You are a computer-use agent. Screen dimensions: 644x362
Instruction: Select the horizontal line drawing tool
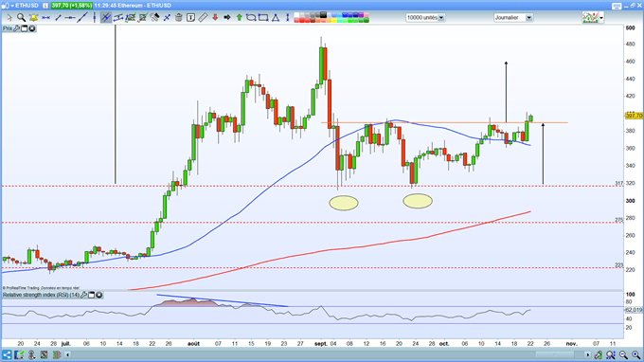(45, 18)
